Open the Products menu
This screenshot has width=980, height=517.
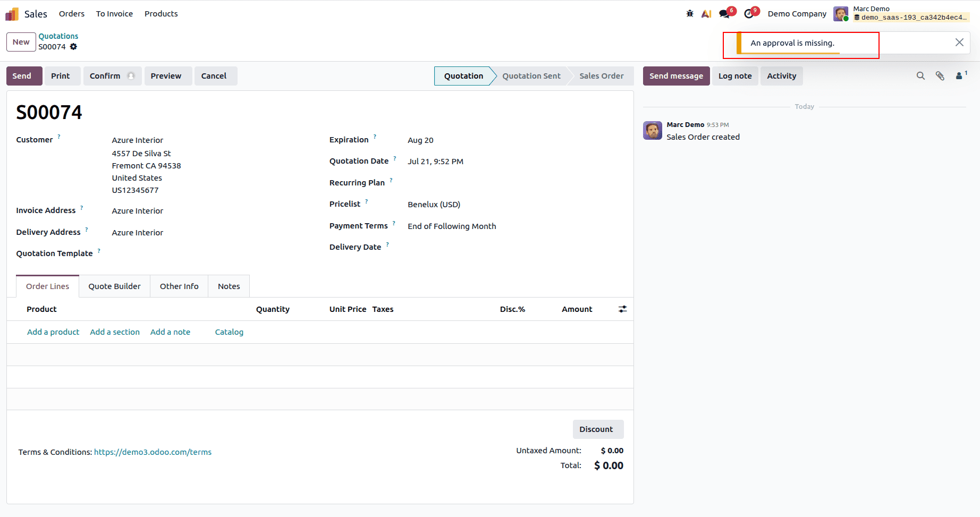[x=161, y=14]
